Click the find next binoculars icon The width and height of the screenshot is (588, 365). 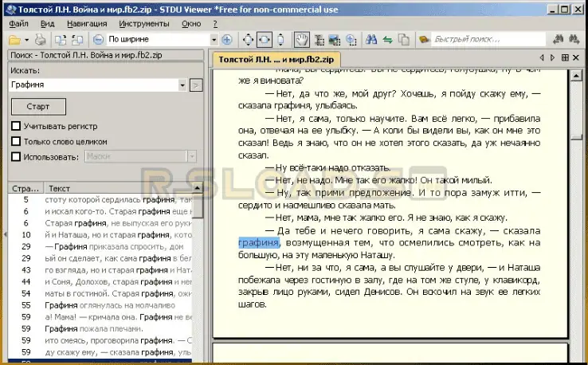[574, 39]
